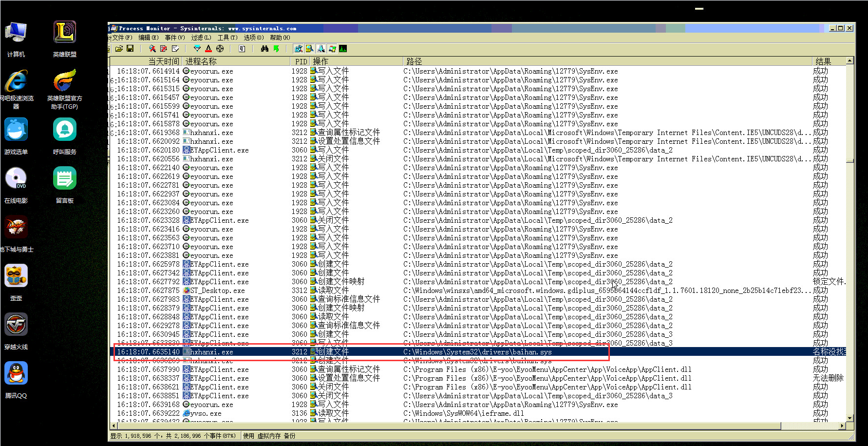Select the hxhanxi.exe row at 16:18:07.6635140
The image size is (868, 446).
(x=478, y=352)
